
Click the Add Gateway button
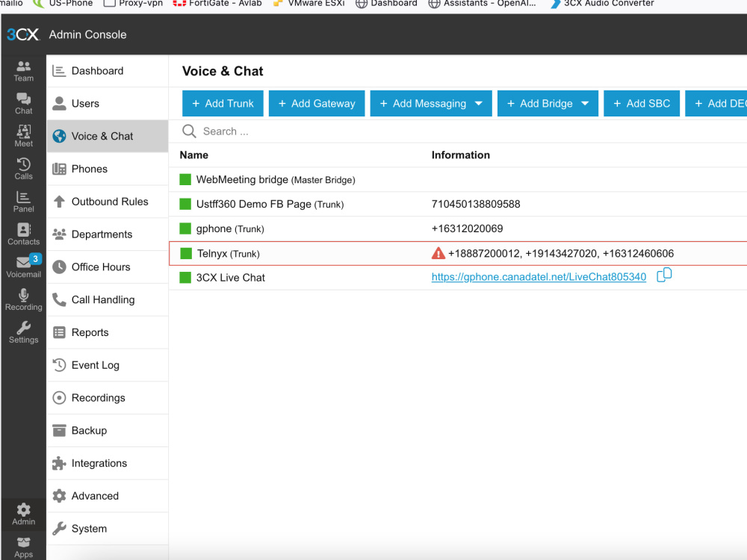click(x=316, y=103)
